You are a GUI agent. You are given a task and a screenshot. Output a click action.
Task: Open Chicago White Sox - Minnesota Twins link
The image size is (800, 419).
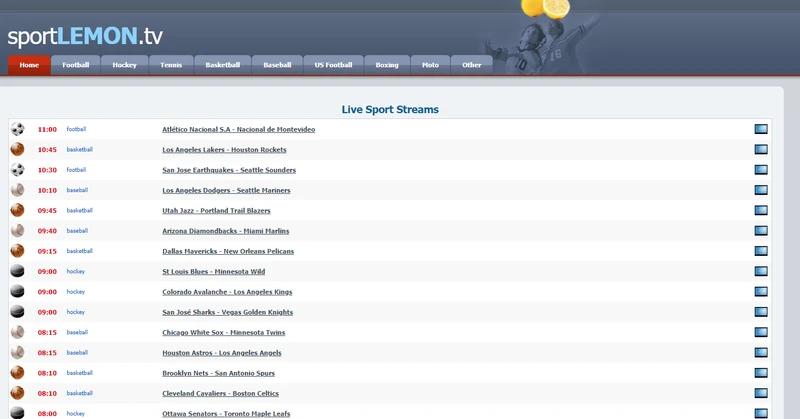point(223,333)
